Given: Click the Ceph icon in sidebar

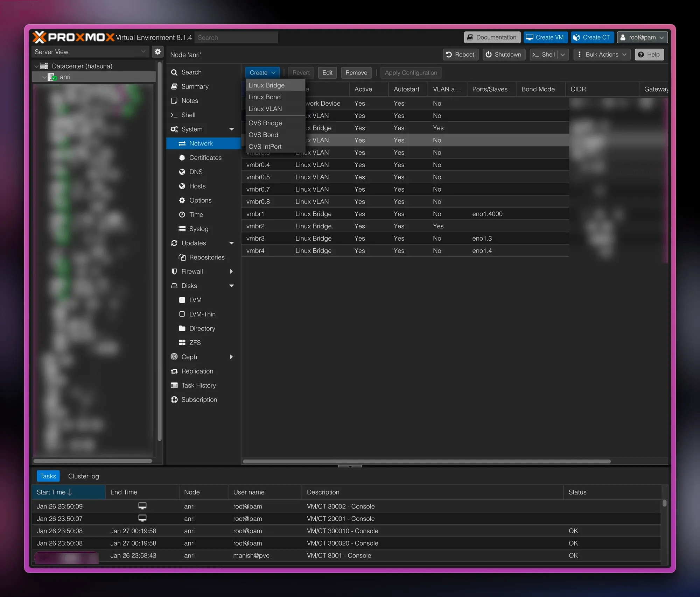Looking at the screenshot, I should pyautogui.click(x=174, y=357).
